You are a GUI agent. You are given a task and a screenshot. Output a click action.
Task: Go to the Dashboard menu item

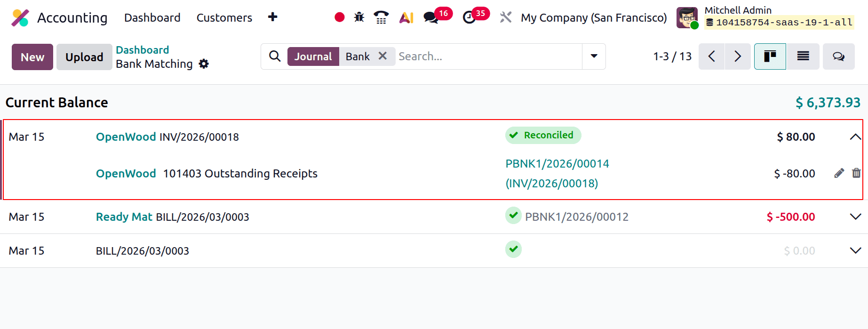152,17
